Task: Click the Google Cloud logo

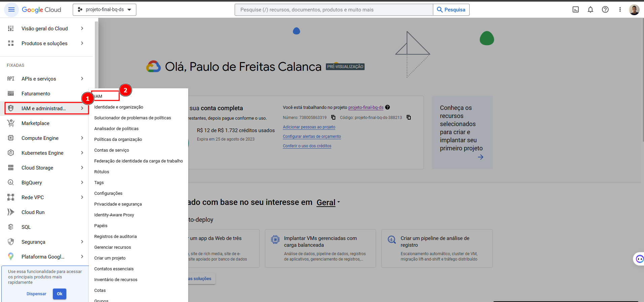Action: (41, 10)
